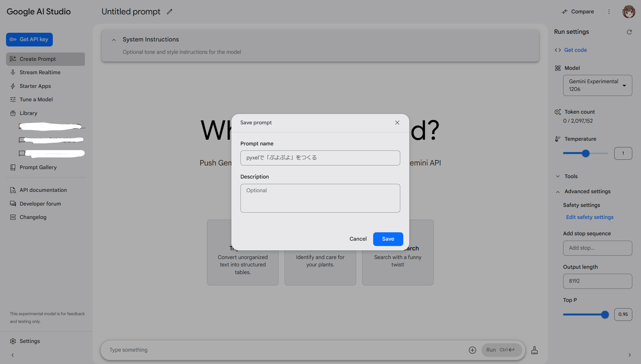Refresh the Run settings panel
The height and width of the screenshot is (364, 641).
point(629,32)
